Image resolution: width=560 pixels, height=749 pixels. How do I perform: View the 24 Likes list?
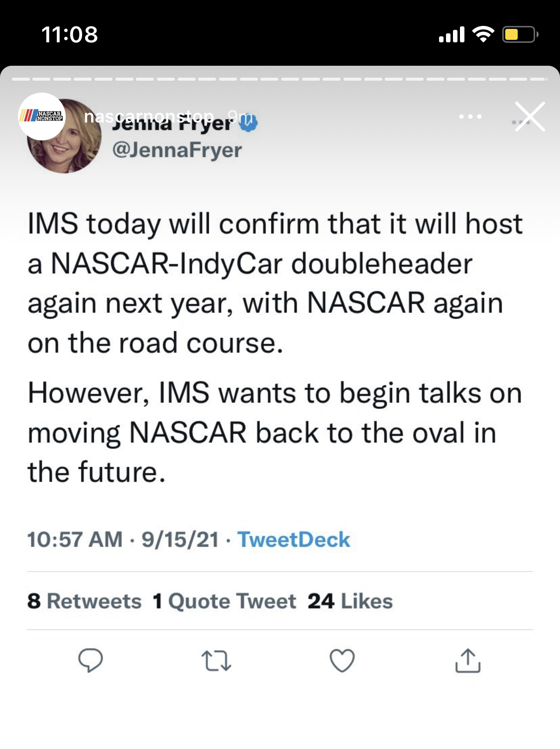[x=350, y=601]
